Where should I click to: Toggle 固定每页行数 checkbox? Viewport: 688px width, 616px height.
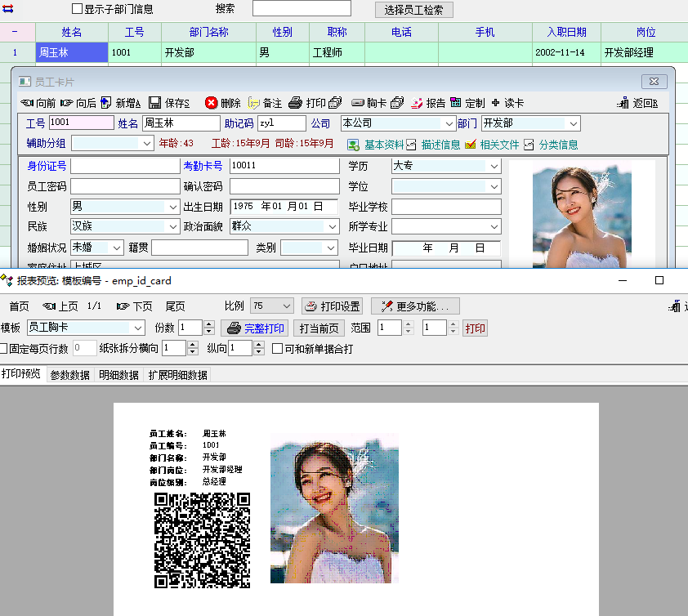pos(4,349)
